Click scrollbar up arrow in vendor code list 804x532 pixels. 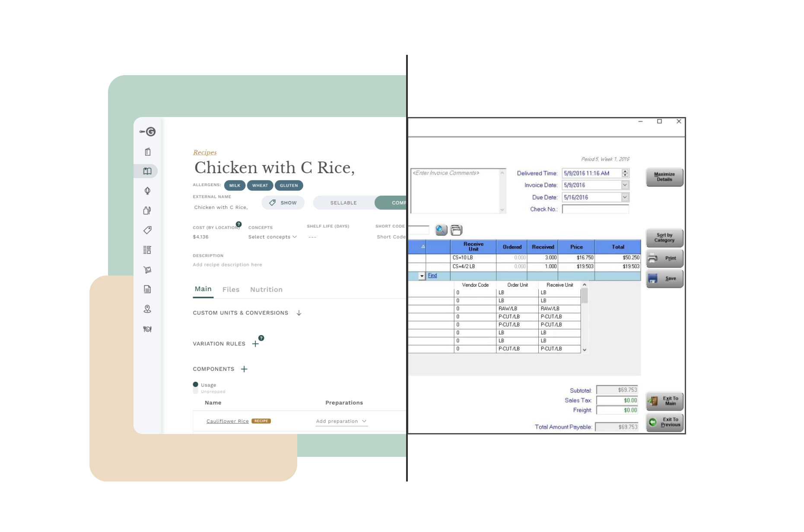pyautogui.click(x=585, y=285)
